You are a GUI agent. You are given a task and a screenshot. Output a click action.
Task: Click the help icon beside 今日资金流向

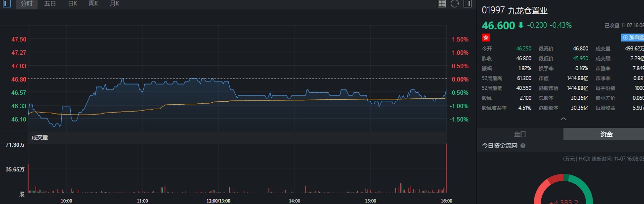coord(523,146)
